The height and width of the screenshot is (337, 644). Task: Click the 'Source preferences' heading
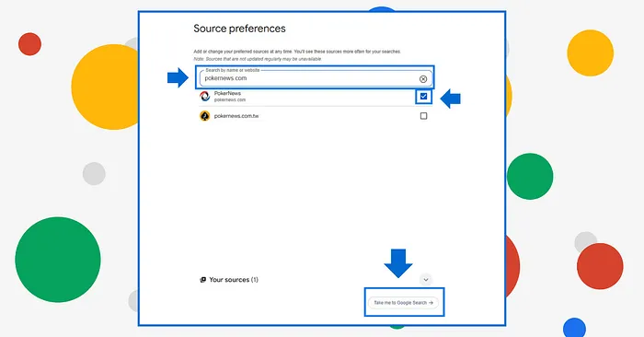pos(239,29)
